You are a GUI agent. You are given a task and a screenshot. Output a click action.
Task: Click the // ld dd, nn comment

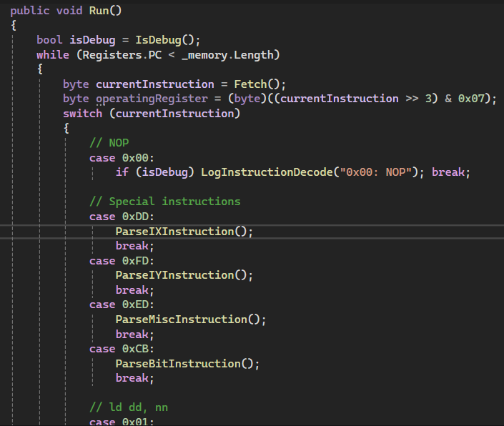[129, 407]
